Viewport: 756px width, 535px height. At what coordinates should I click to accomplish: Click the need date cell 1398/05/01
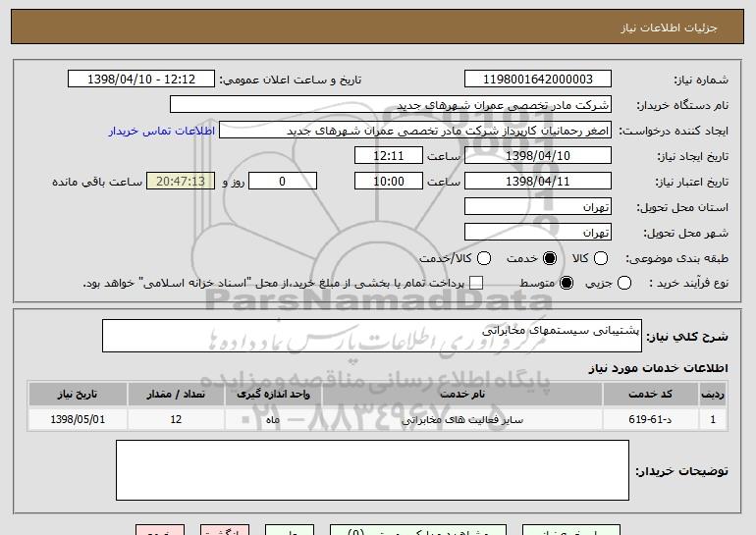pyautogui.click(x=78, y=419)
